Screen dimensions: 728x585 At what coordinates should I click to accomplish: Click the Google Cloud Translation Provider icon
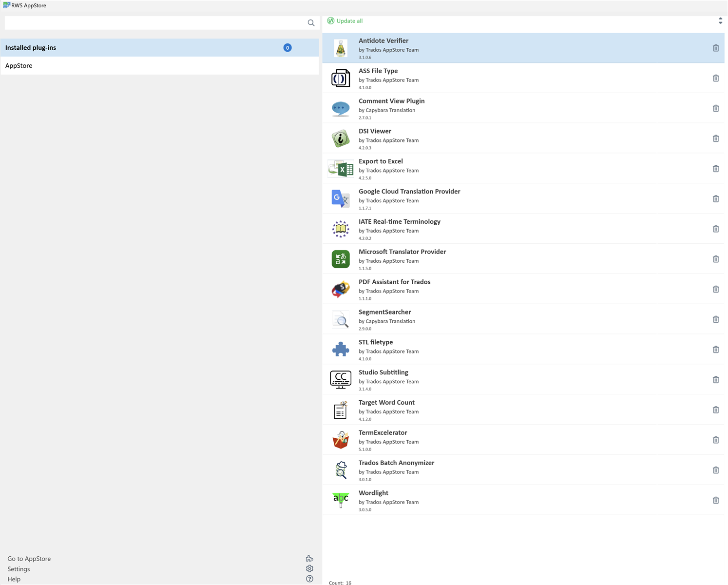pos(340,198)
